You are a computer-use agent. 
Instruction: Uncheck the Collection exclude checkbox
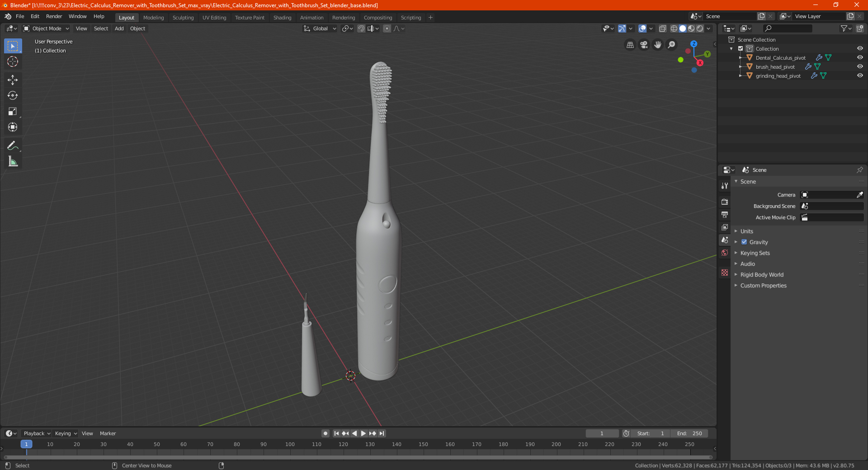(x=741, y=48)
